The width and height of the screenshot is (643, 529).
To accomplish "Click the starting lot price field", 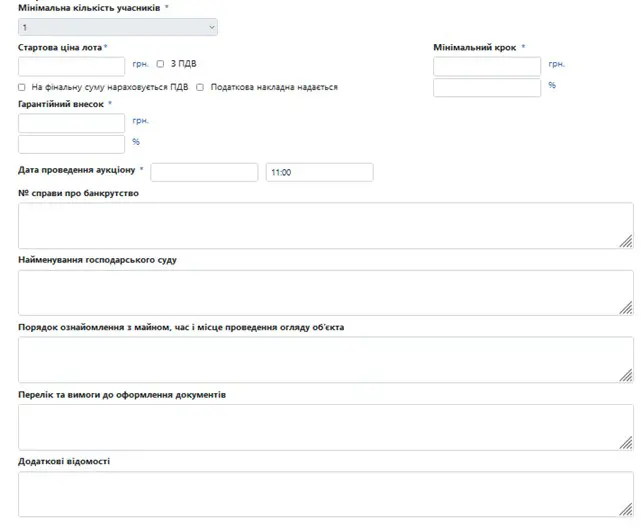I will [71, 67].
